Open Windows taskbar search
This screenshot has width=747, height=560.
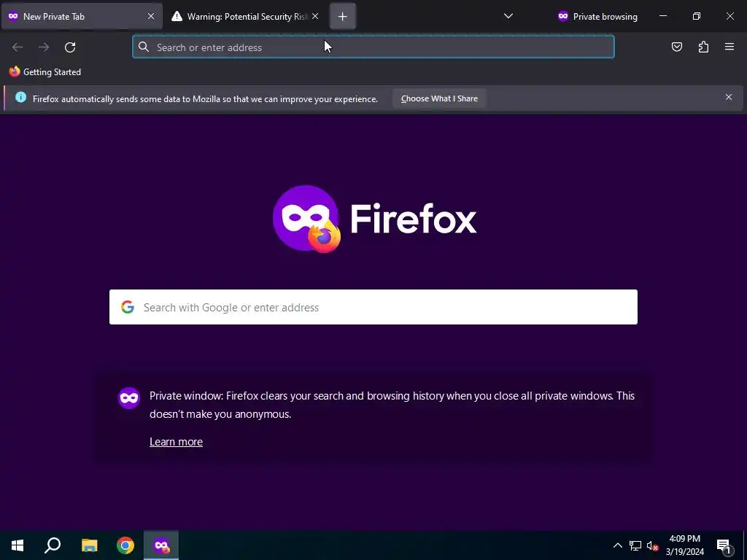[53, 545]
